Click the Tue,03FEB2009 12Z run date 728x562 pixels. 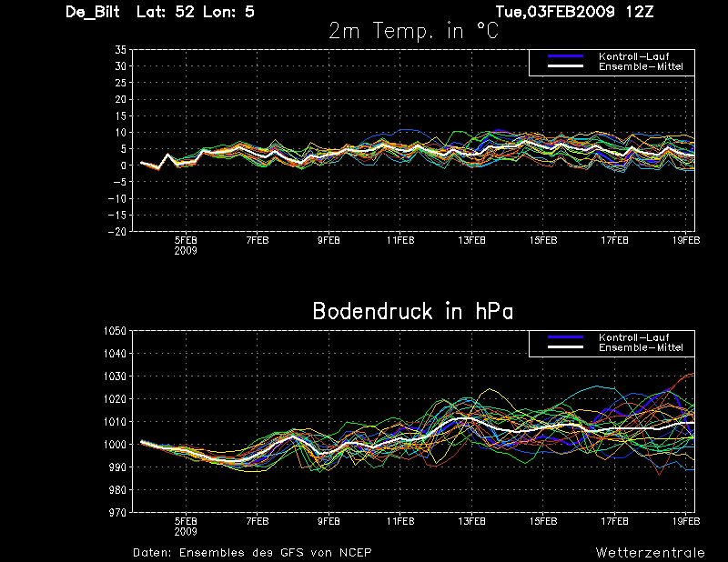[x=574, y=12]
